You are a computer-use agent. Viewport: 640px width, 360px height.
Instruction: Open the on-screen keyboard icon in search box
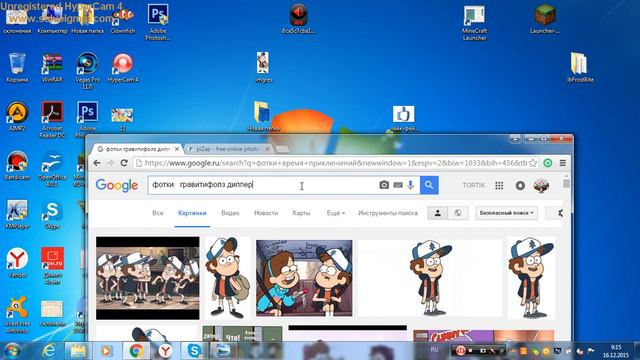pos(398,185)
